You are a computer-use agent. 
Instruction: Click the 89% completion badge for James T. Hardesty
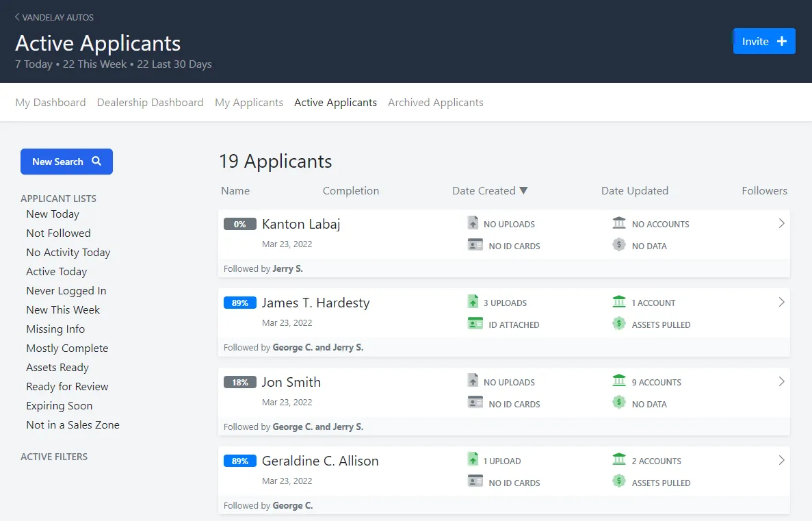239,303
